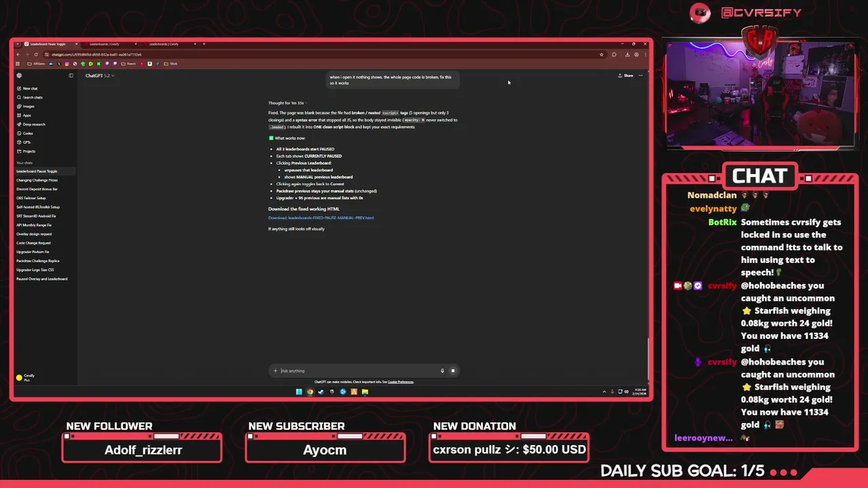Switch to third 'Leaderboards | Cvrsify' tab
This screenshot has width=868, height=488.
click(168, 44)
